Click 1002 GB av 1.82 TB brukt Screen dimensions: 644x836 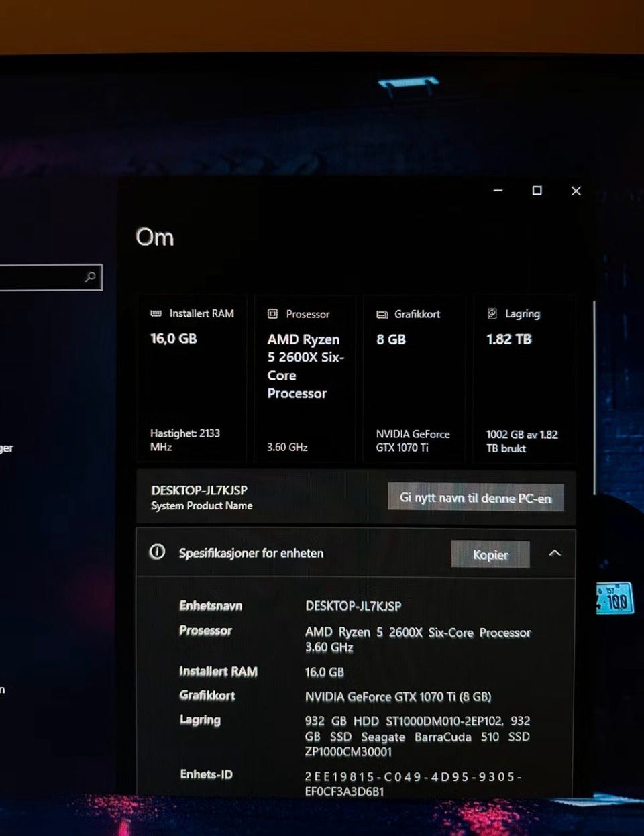522,441
